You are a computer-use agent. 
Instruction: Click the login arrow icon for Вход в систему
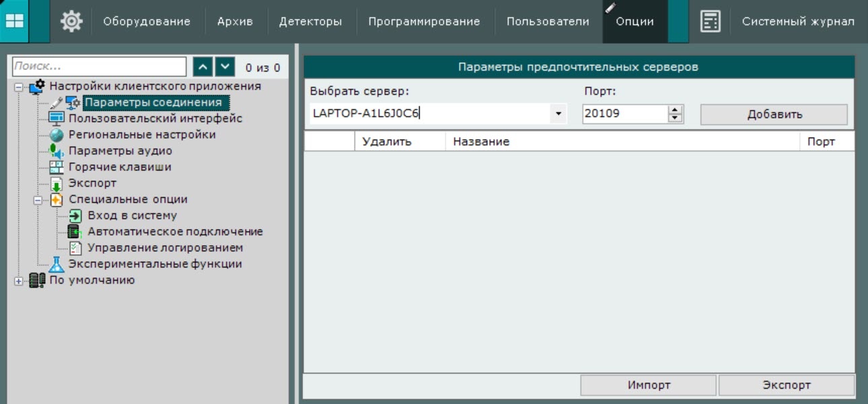75,215
